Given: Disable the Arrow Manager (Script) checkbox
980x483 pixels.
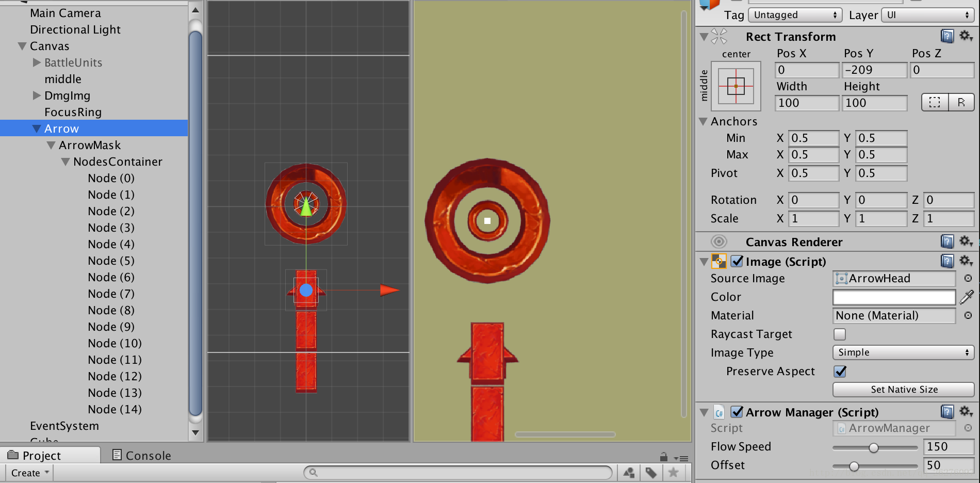Looking at the screenshot, I should point(737,412).
